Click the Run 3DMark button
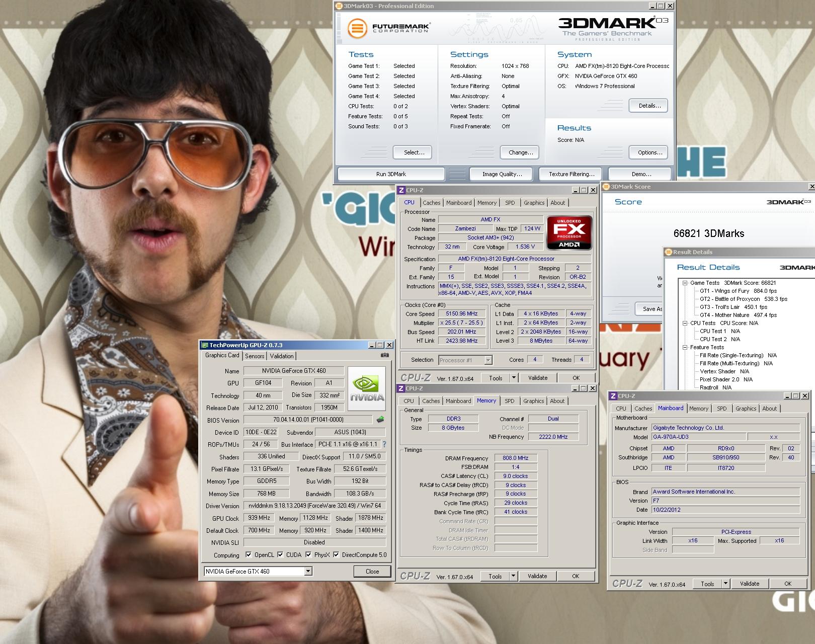The width and height of the screenshot is (815, 644). coord(391,174)
